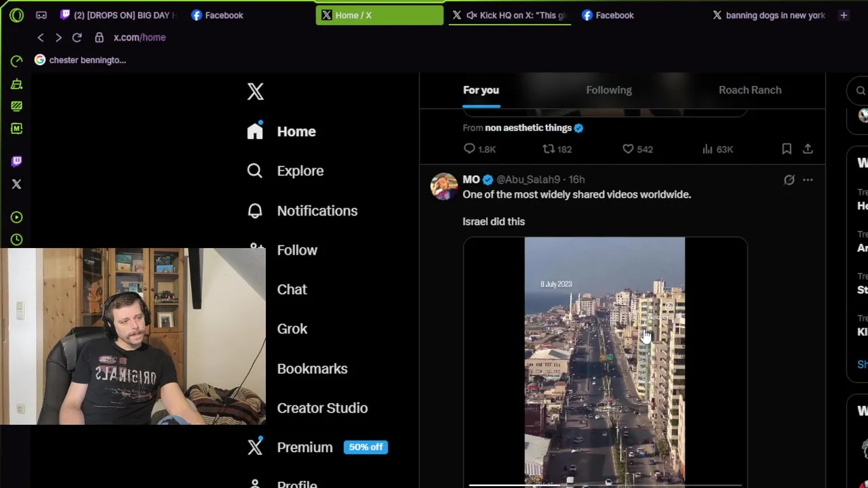Open MO's profile picture
Image resolution: width=868 pixels, height=488 pixels.
click(444, 186)
